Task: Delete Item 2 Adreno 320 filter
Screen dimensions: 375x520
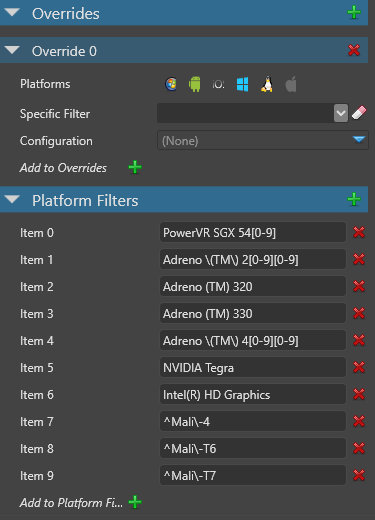Action: pyautogui.click(x=359, y=286)
